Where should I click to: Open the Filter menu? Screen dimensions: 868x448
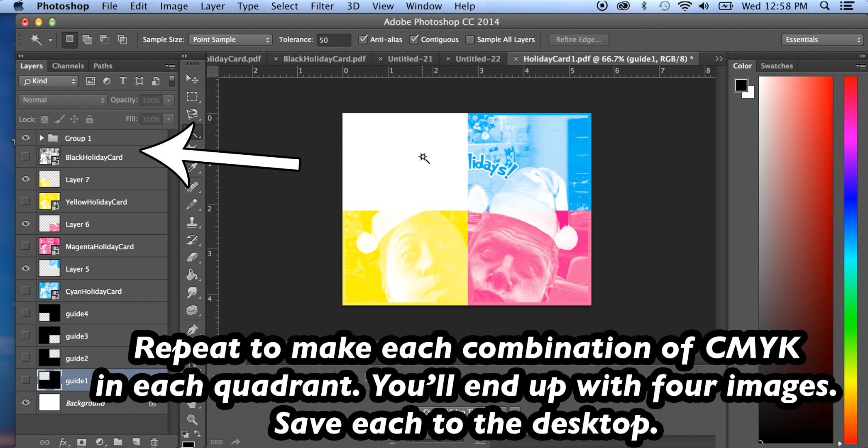click(322, 6)
